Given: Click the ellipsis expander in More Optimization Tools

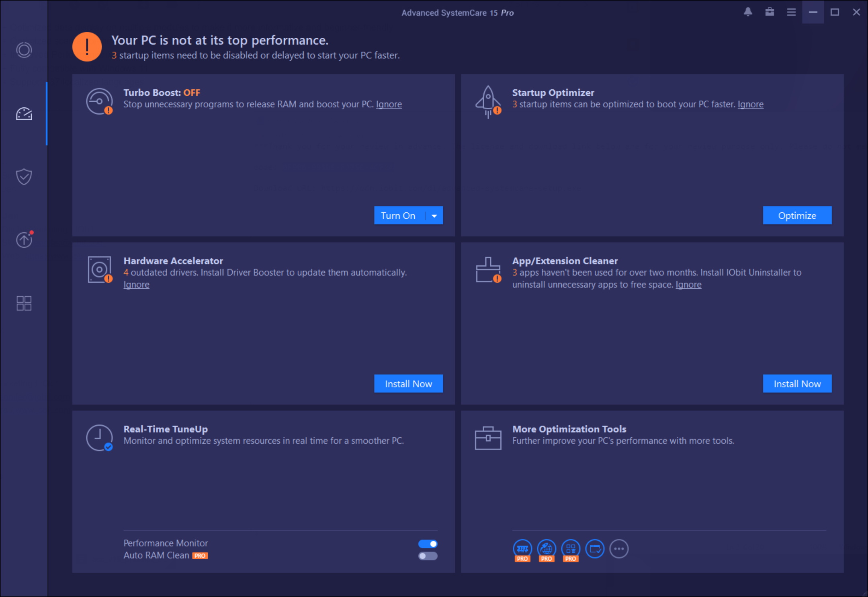Looking at the screenshot, I should tap(618, 548).
